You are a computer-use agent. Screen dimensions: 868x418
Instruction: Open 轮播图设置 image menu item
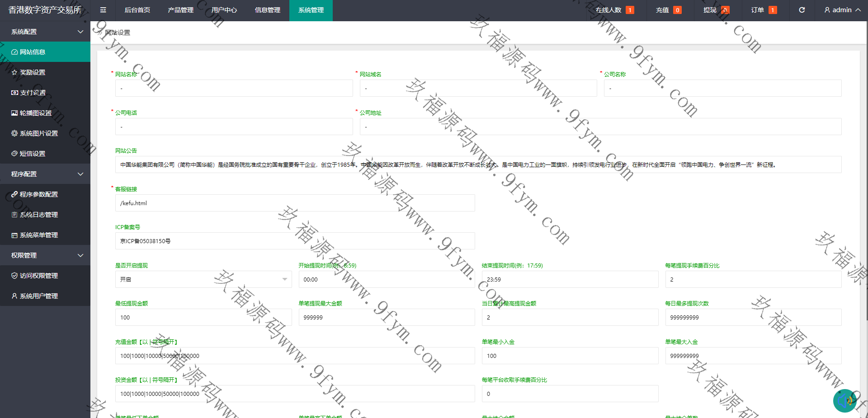[35, 113]
